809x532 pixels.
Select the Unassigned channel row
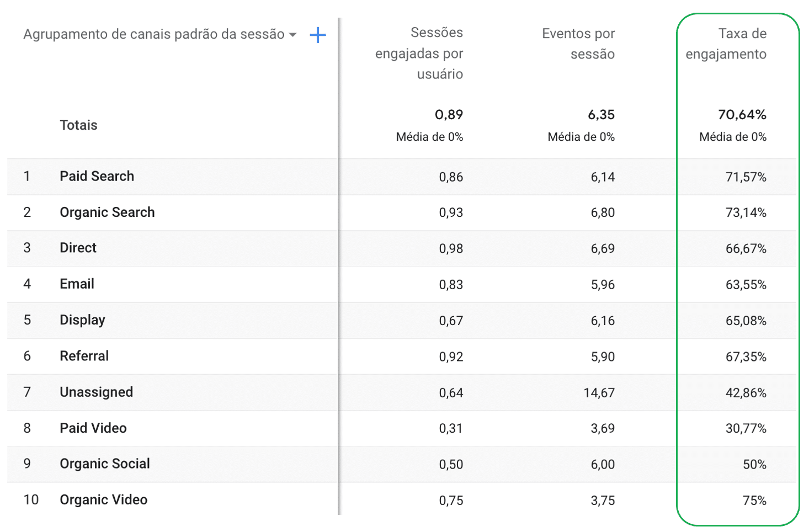coord(97,392)
